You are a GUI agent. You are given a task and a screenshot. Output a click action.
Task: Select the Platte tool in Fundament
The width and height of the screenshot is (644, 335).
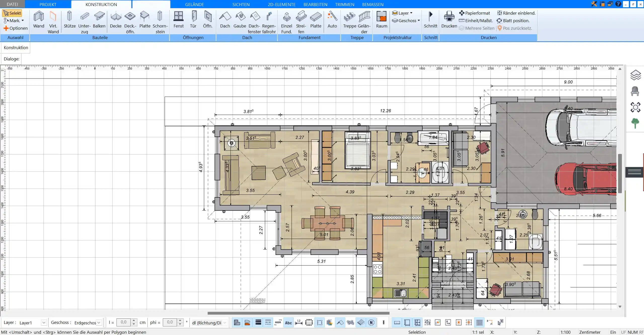point(316,20)
